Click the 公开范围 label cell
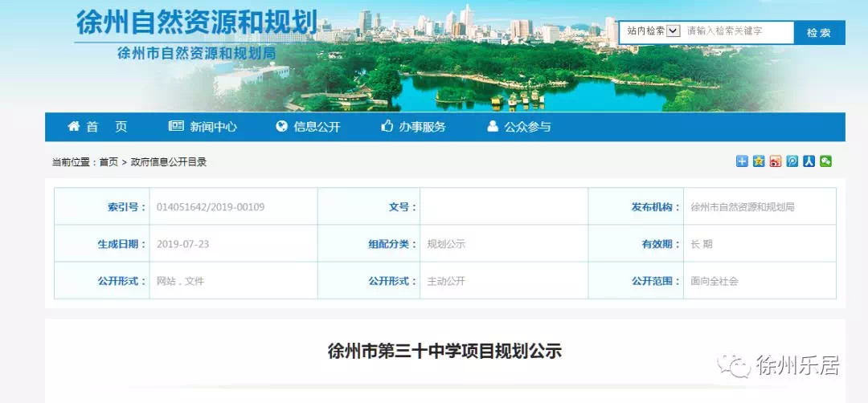868x403 pixels. [x=636, y=281]
